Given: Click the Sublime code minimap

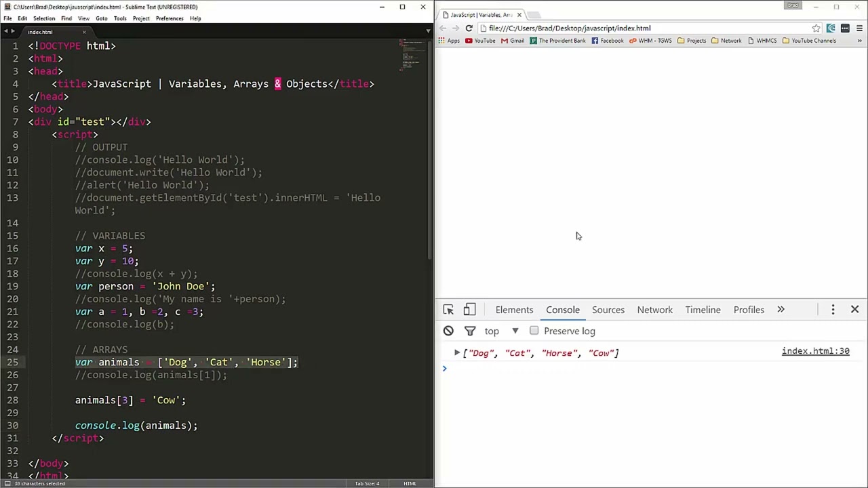Looking at the screenshot, I should click(x=412, y=54).
